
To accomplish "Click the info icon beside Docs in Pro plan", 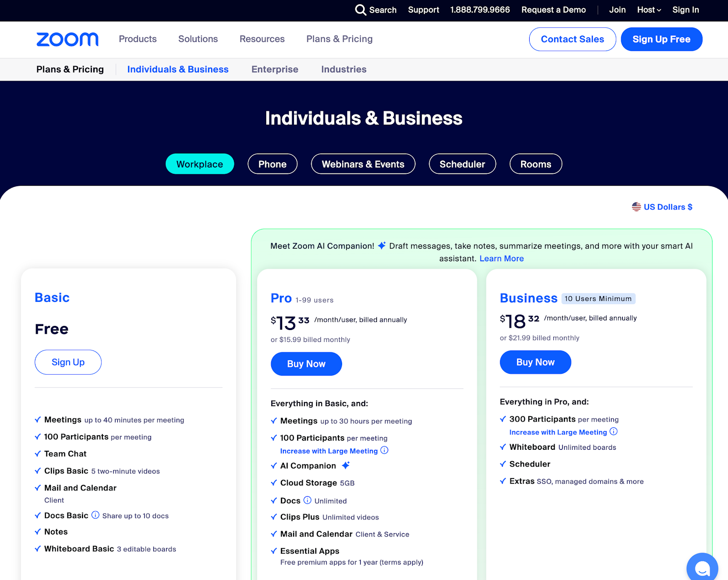I will [307, 500].
